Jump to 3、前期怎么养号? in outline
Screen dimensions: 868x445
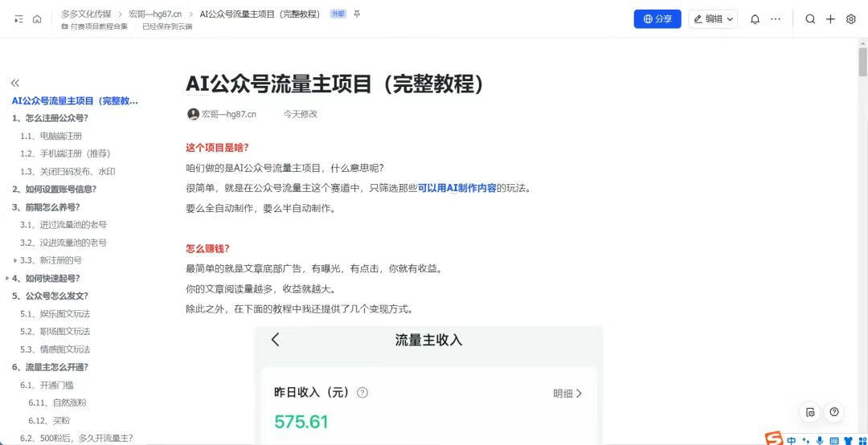coord(46,207)
